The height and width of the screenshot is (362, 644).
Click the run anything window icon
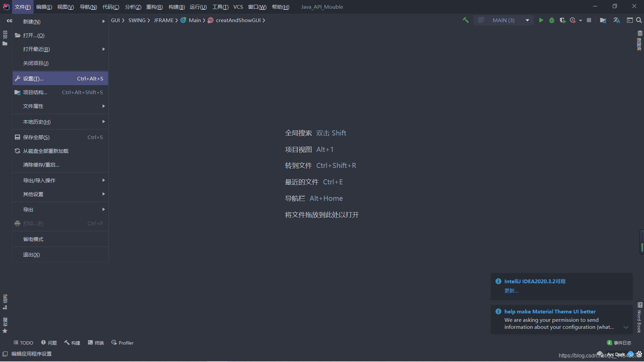click(x=630, y=20)
